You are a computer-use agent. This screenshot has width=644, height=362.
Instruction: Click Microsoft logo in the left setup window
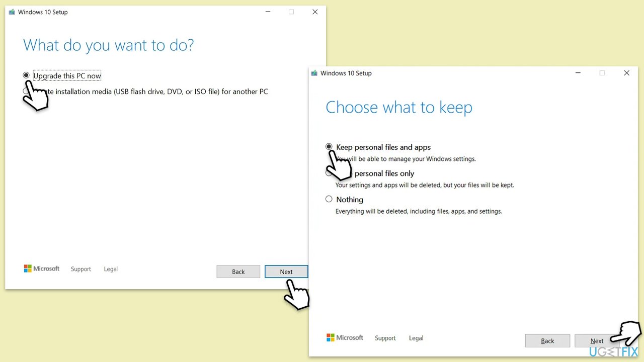click(x=42, y=268)
